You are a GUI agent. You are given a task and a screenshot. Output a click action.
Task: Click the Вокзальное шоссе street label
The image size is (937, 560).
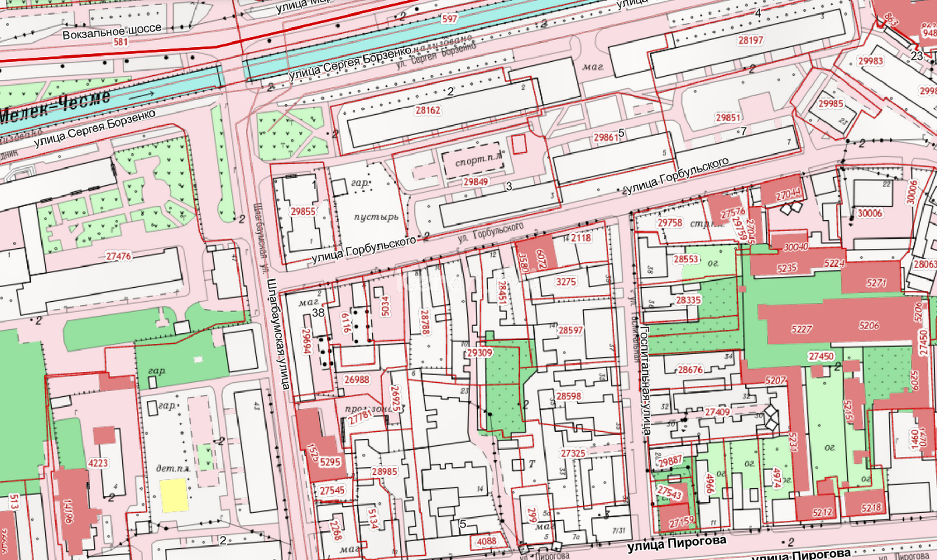click(112, 32)
